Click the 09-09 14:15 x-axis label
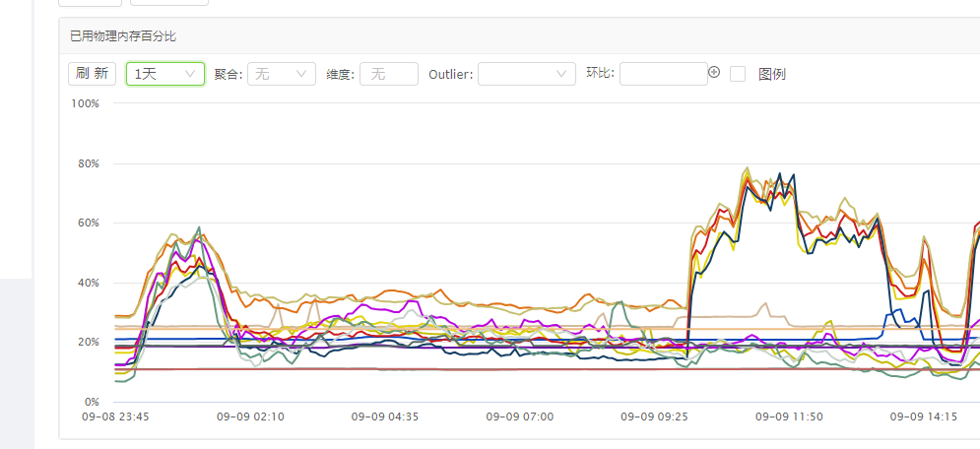The height and width of the screenshot is (449, 980). 924,417
